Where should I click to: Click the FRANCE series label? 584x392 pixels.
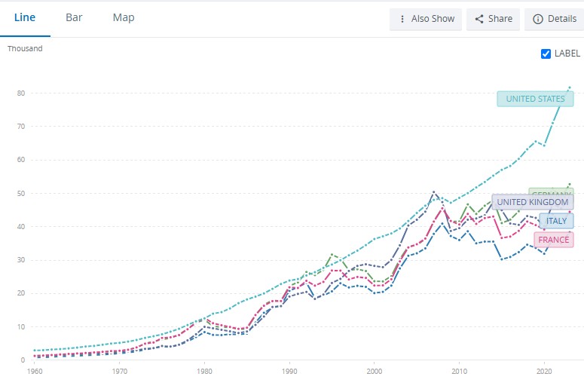(553, 240)
